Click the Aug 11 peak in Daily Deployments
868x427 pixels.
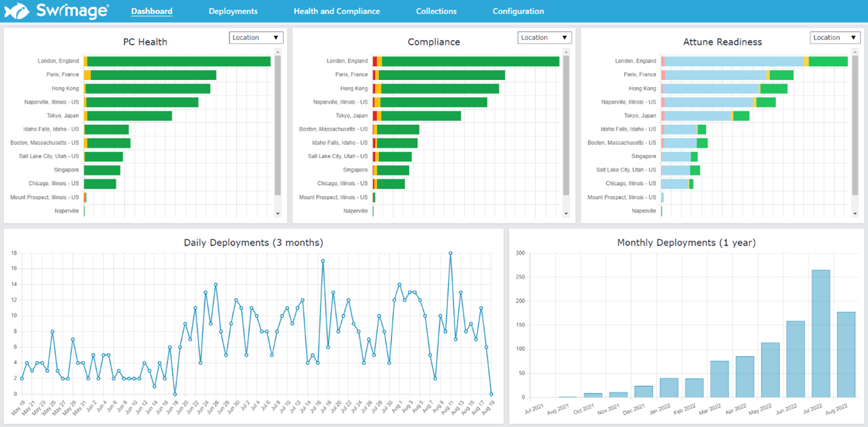tap(450, 254)
